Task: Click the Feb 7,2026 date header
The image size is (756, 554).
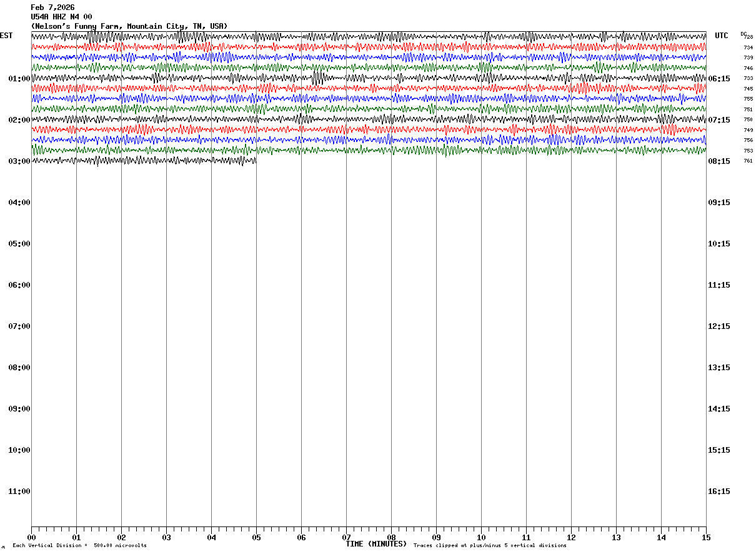Action: 52,8
